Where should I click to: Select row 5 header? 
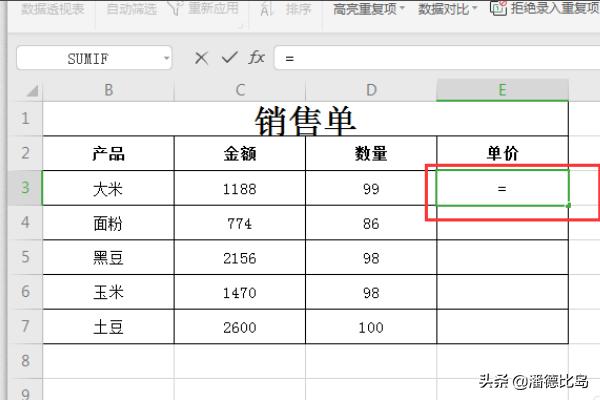(x=25, y=257)
